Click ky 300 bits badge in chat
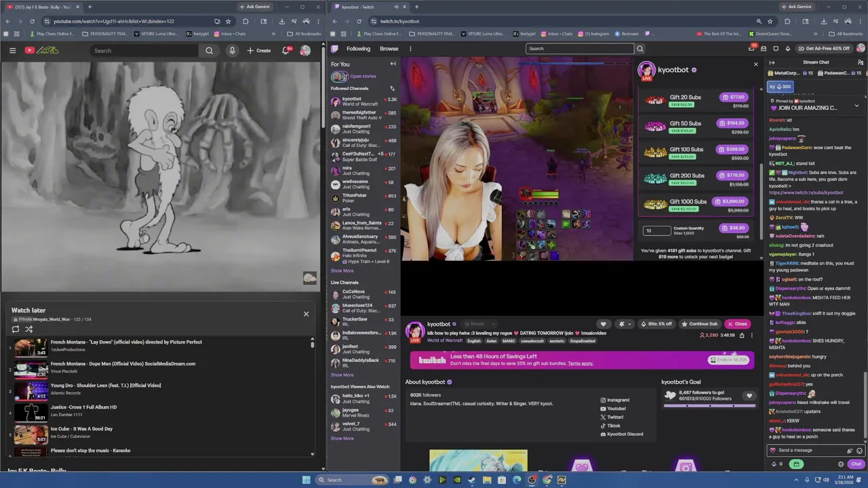The image size is (868, 488). click(x=780, y=87)
